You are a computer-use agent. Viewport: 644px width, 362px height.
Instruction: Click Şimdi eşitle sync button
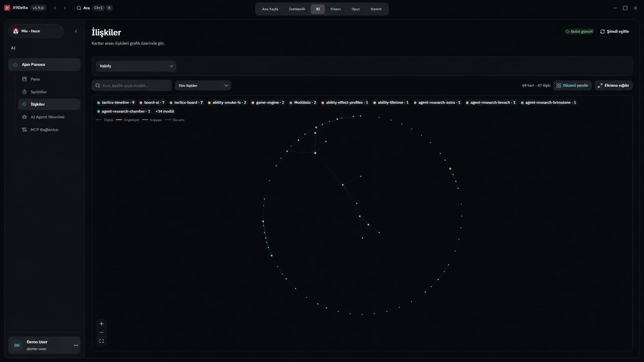[x=615, y=32]
